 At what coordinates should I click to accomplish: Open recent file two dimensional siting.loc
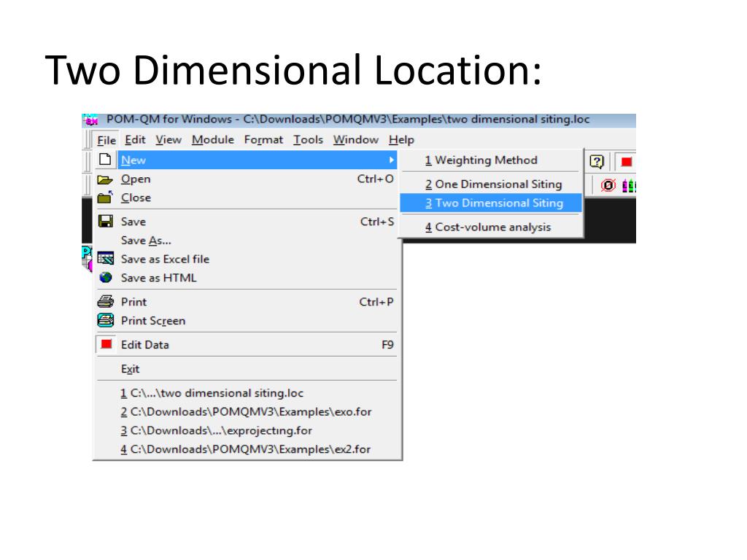tap(247, 393)
